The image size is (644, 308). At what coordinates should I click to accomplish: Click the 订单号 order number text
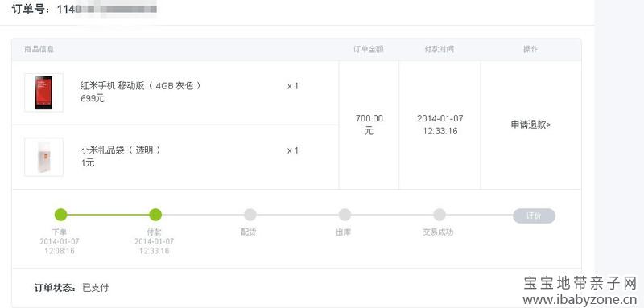point(85,9)
